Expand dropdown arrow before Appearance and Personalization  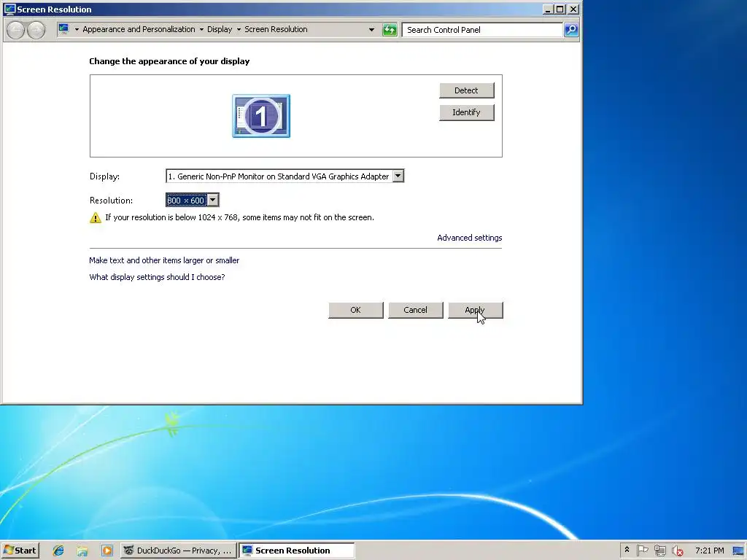tap(77, 29)
